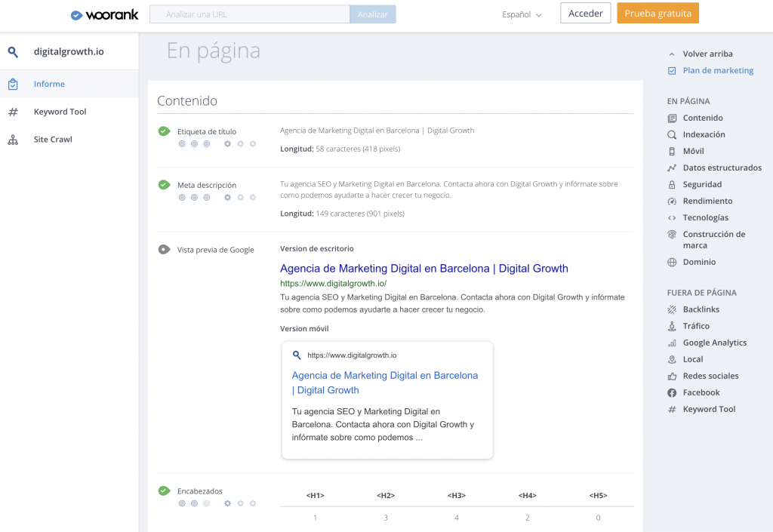Click the Tecnologías code brackets icon
The height and width of the screenshot is (532, 773).
click(672, 218)
